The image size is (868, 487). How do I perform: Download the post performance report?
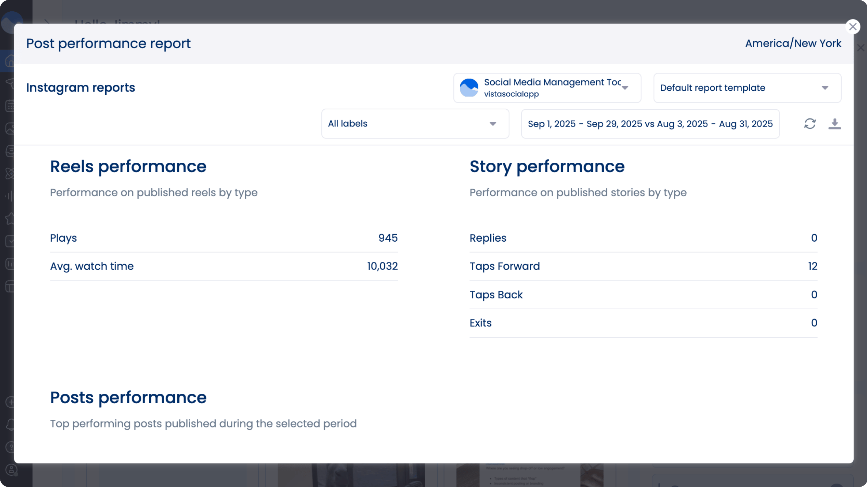835,124
